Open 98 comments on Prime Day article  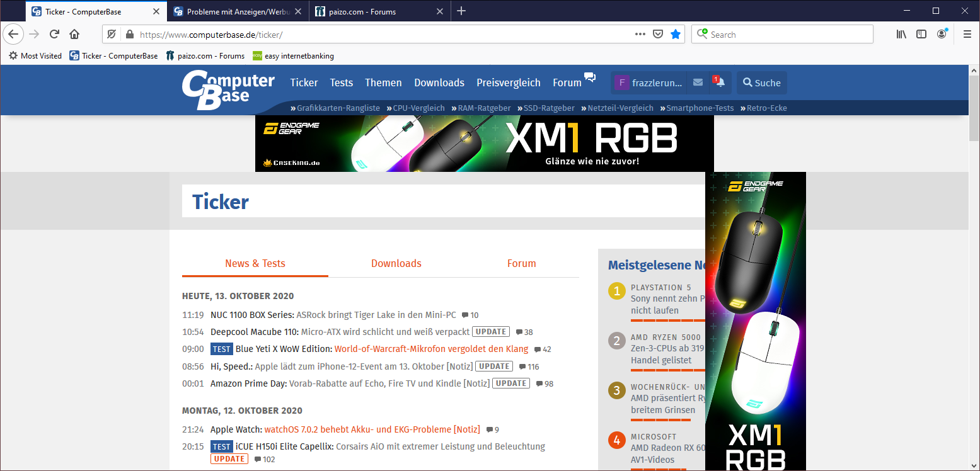tap(545, 383)
